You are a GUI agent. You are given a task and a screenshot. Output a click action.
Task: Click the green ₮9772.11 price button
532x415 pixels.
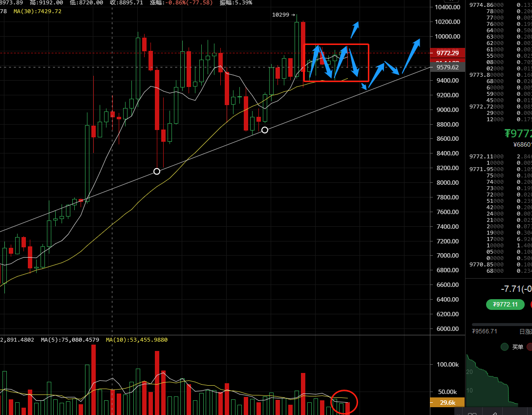(x=505, y=305)
